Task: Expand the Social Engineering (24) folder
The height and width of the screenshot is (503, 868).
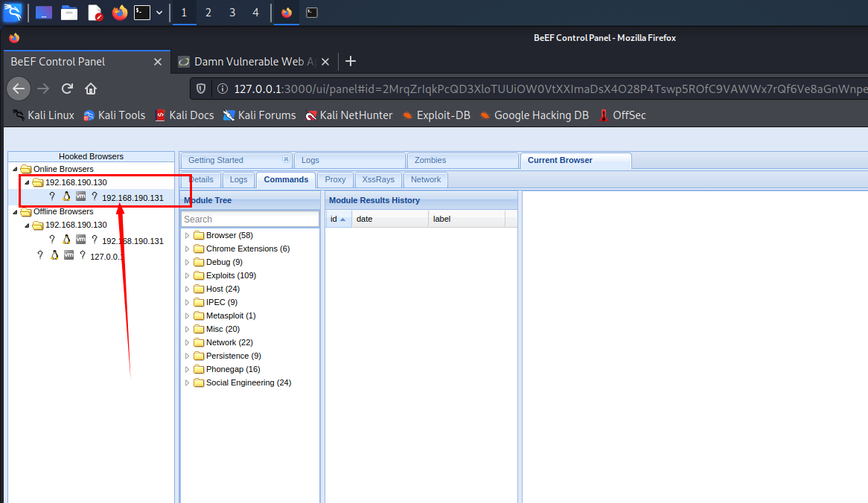Action: (x=187, y=382)
